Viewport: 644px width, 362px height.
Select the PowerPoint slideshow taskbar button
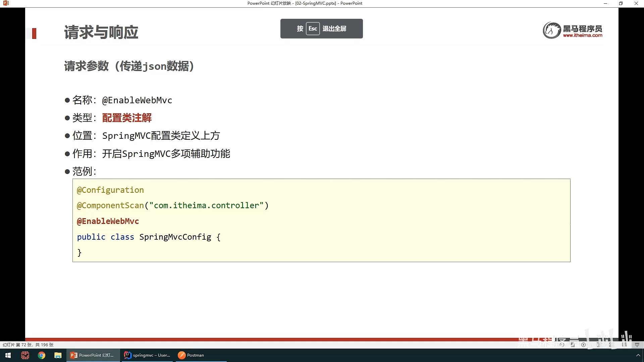click(x=92, y=355)
